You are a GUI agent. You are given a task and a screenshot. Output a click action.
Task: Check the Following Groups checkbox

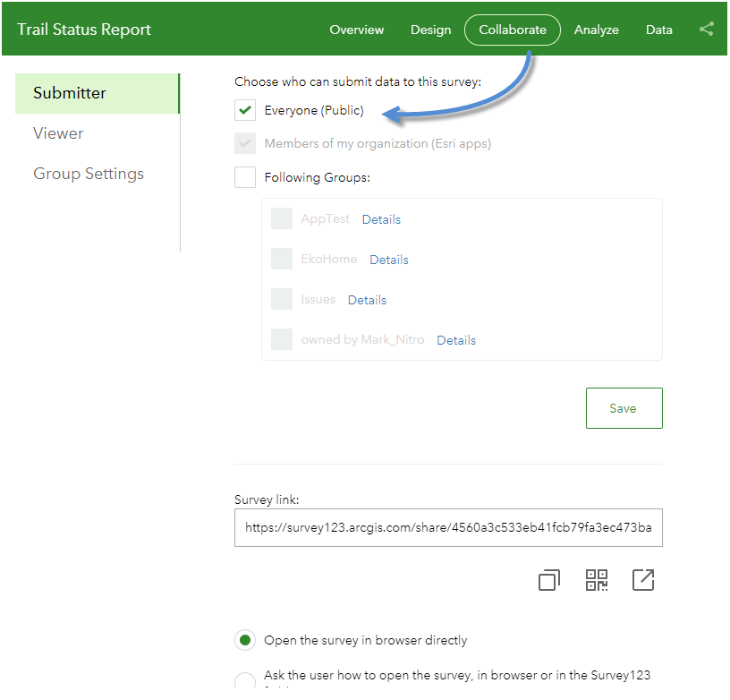245,177
